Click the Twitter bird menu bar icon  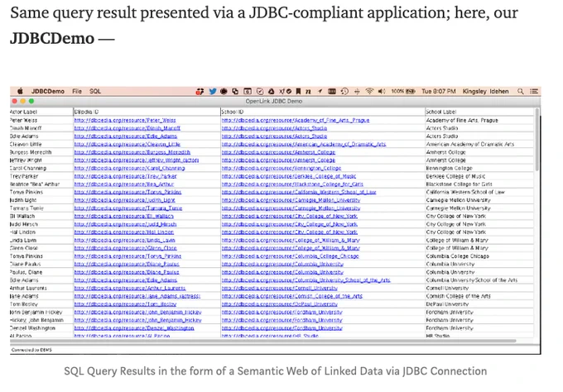pyautogui.click(x=213, y=92)
